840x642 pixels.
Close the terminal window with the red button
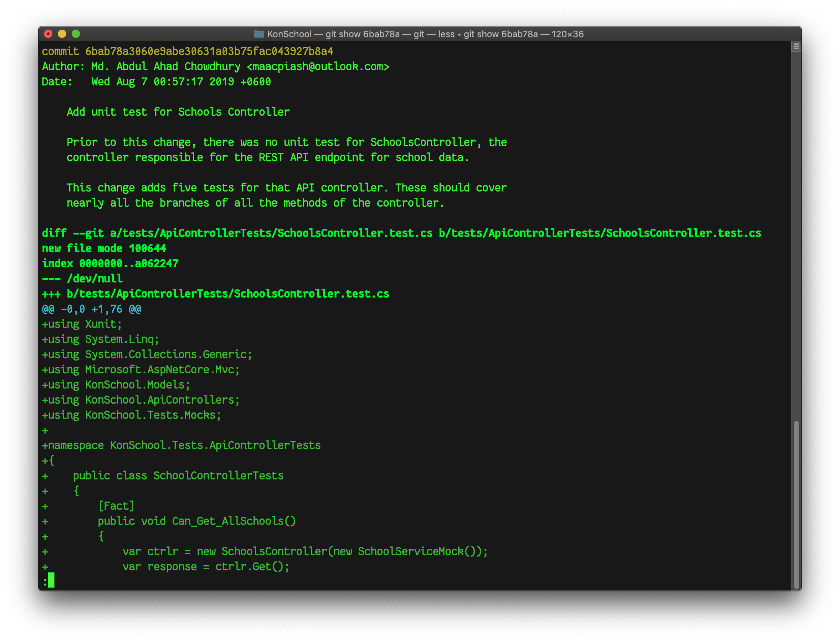click(48, 34)
